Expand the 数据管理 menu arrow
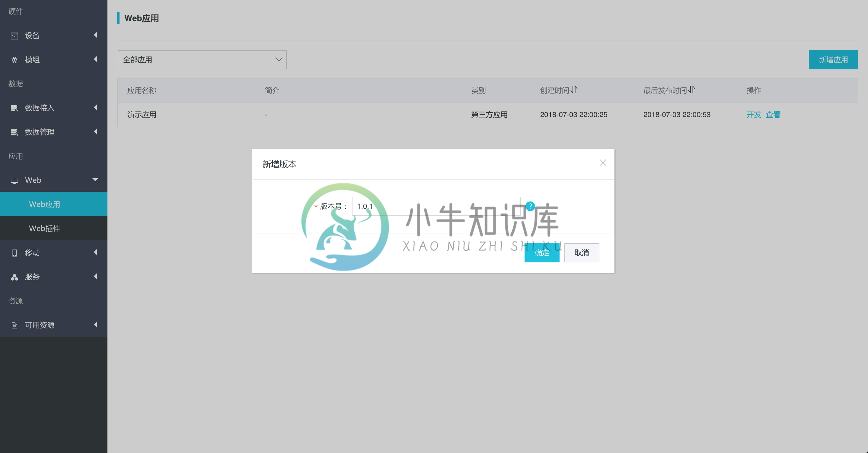The image size is (868, 453). click(x=95, y=132)
